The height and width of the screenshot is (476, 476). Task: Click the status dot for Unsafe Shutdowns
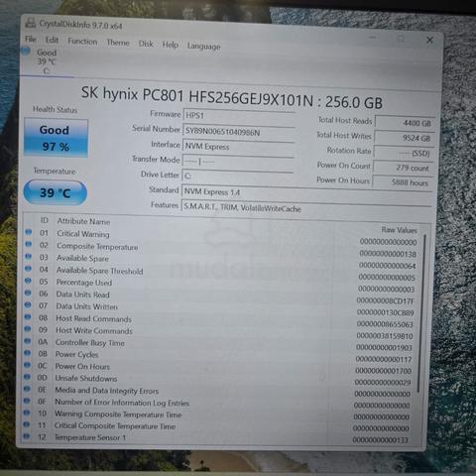pyautogui.click(x=27, y=377)
